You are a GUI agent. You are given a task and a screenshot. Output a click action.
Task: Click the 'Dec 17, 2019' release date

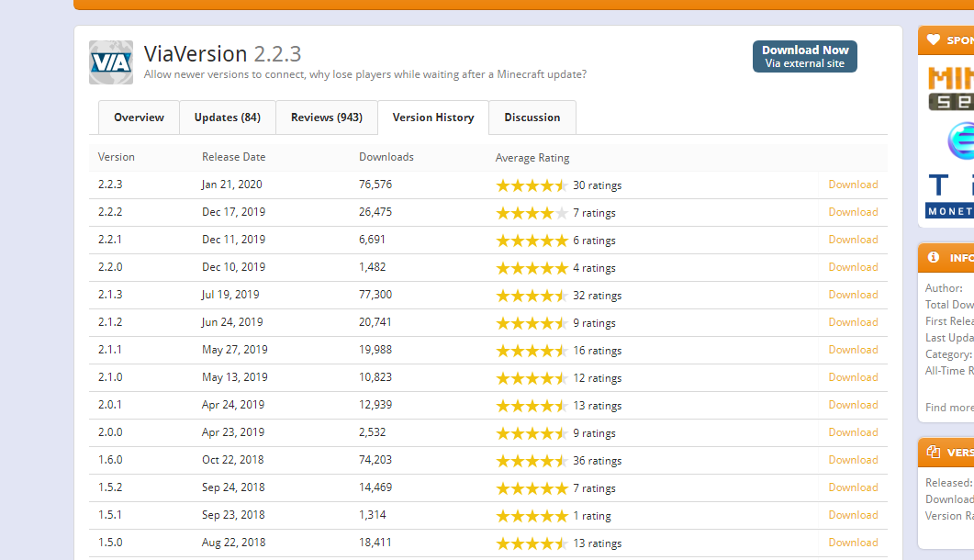[x=233, y=212]
